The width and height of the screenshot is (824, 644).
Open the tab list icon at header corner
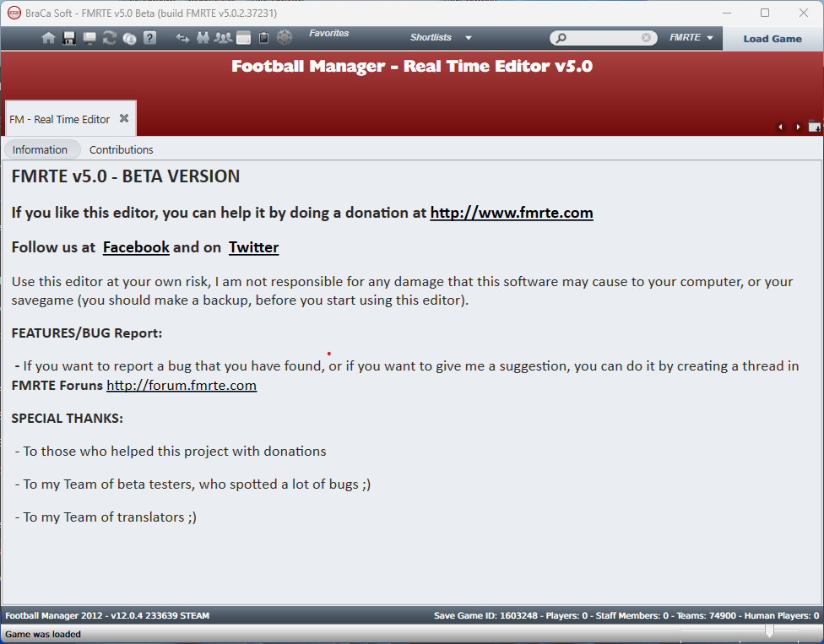(815, 127)
